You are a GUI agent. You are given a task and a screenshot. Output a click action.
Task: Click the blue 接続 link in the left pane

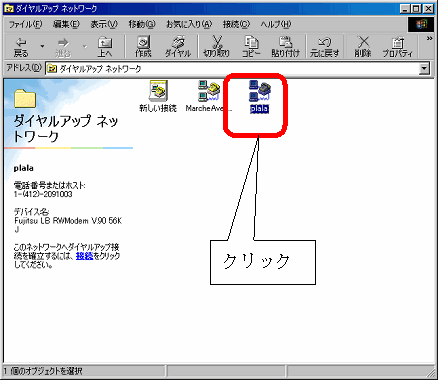pyautogui.click(x=84, y=256)
